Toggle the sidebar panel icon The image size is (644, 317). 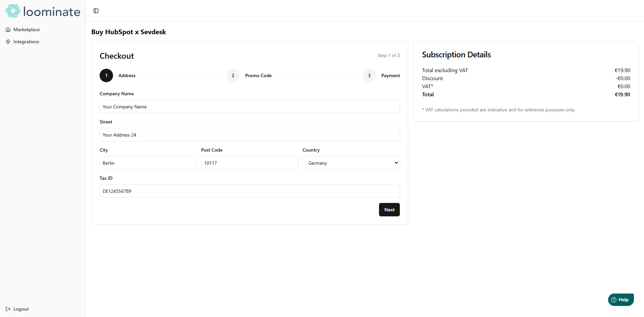(x=96, y=11)
